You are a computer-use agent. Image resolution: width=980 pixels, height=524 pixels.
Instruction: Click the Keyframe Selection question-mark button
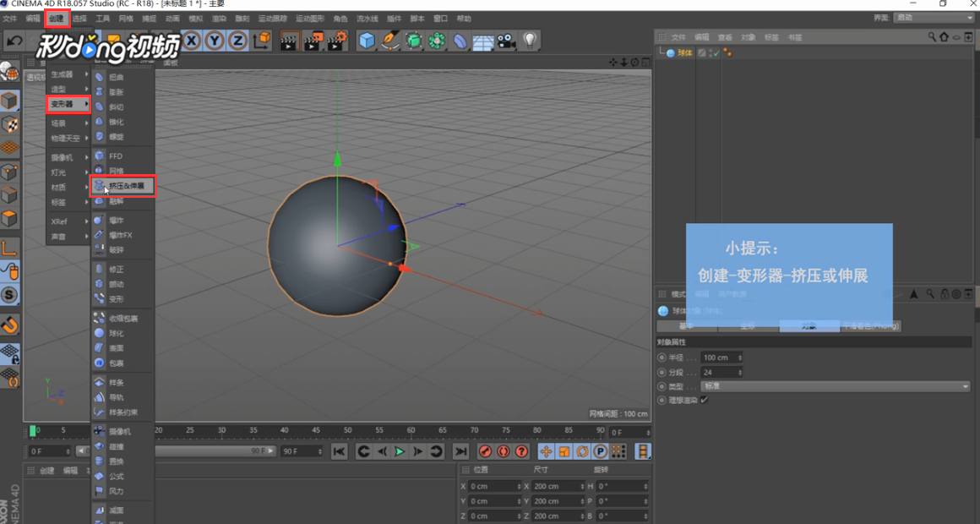point(521,451)
